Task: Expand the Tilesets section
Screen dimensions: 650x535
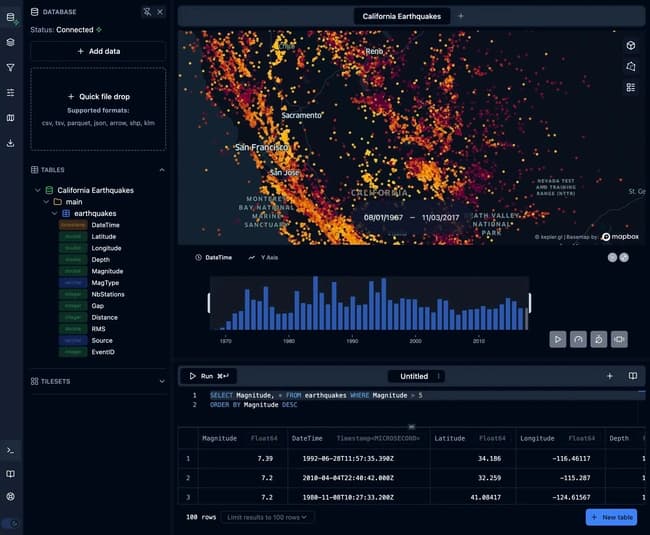Action: pos(162,381)
